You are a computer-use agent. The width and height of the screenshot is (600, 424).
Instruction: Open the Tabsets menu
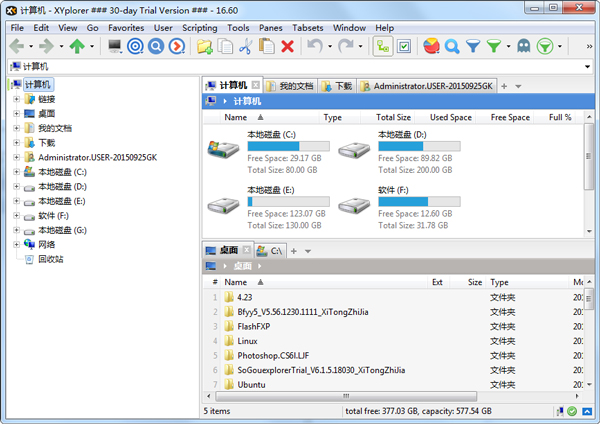click(308, 28)
